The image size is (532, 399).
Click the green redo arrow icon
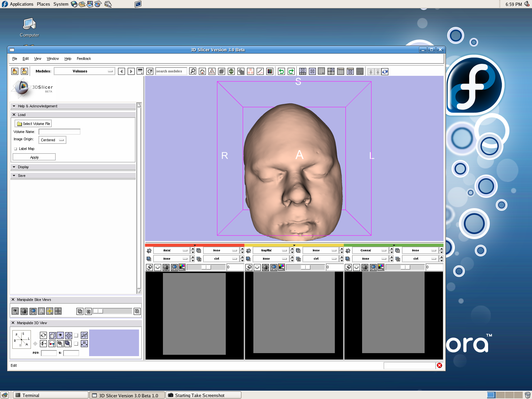(291, 71)
